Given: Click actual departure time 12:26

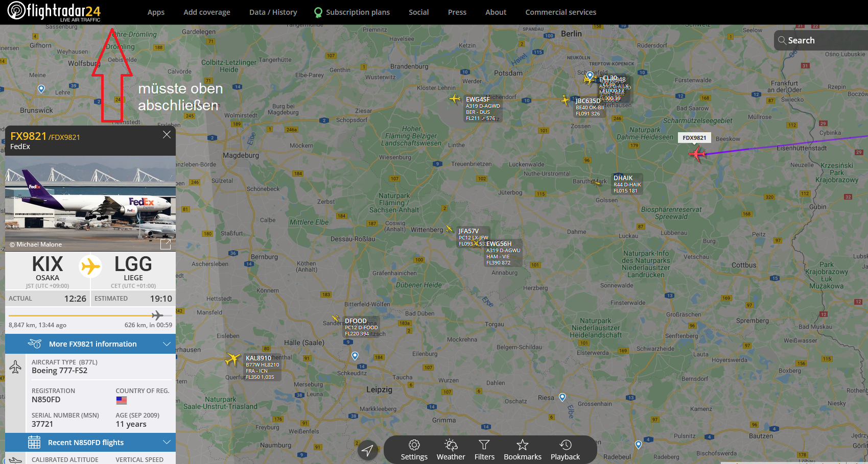Looking at the screenshot, I should 75,299.
